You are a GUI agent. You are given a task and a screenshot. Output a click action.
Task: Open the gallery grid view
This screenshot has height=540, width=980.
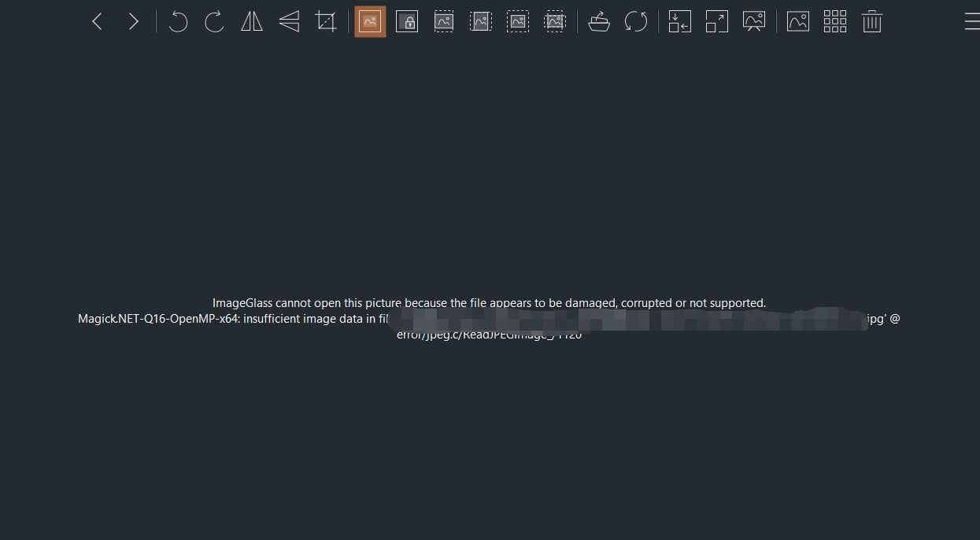pos(834,21)
